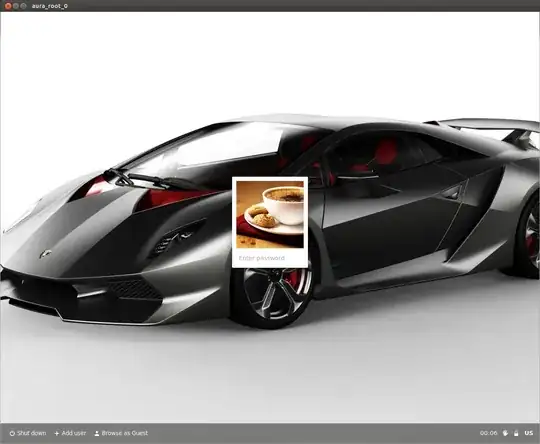Click the aura_root_0 window title text
The image size is (540, 444).
point(50,6)
